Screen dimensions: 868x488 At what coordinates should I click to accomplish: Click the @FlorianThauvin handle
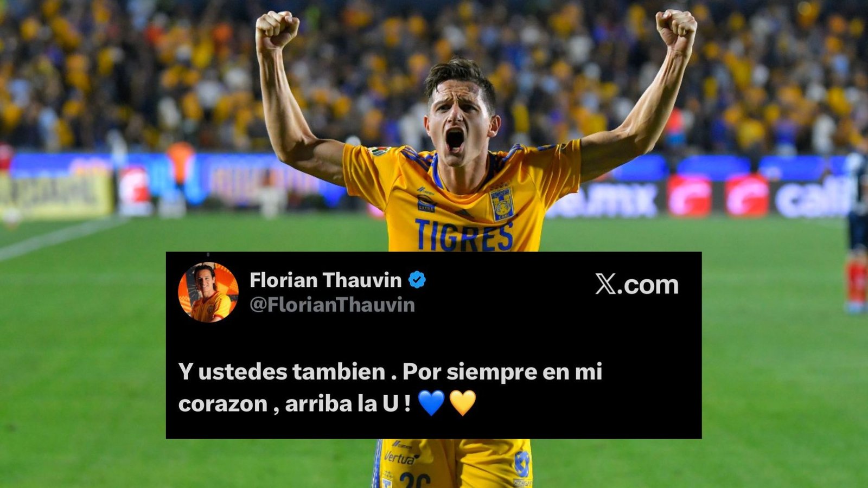[332, 305]
